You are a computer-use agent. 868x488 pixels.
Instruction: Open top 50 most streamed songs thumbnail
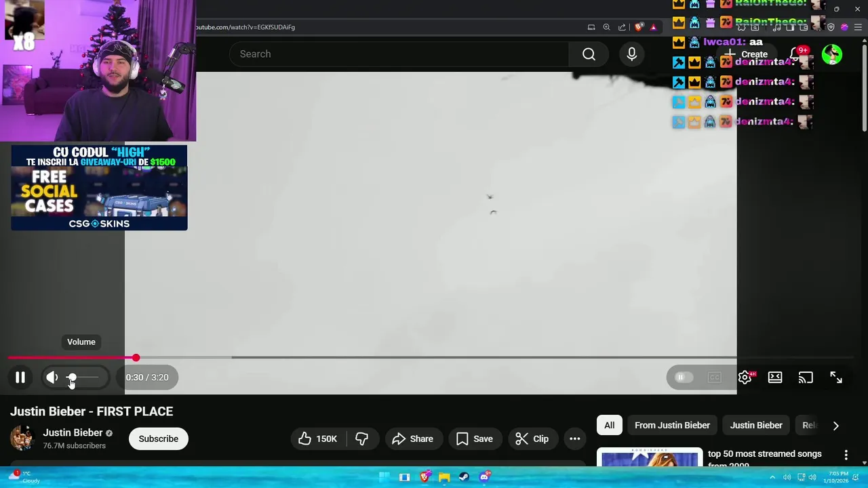[650, 457]
